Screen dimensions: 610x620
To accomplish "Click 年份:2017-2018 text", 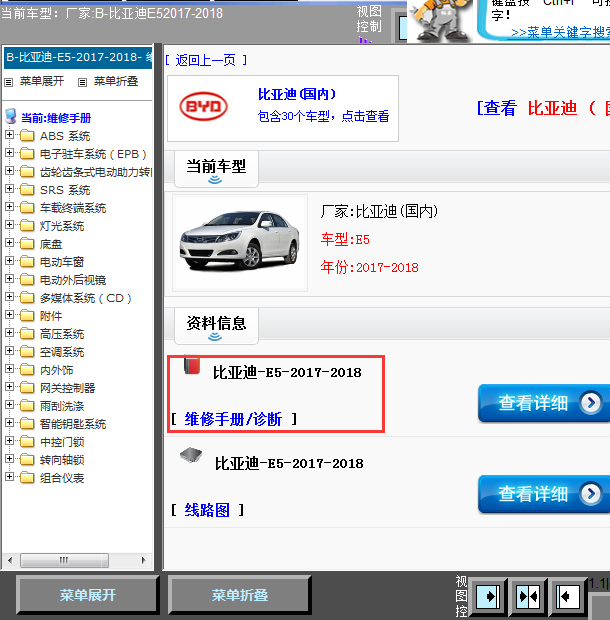I will click(x=369, y=268).
